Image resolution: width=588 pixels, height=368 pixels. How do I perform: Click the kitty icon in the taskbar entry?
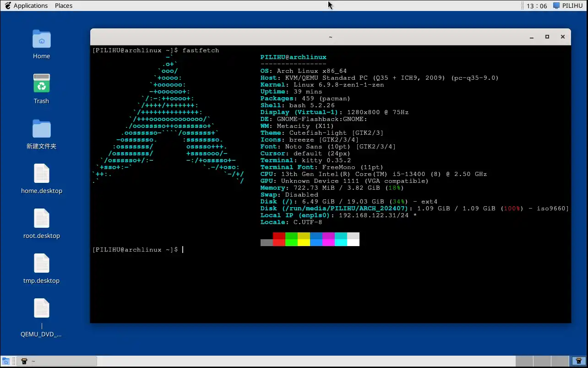[x=24, y=361]
